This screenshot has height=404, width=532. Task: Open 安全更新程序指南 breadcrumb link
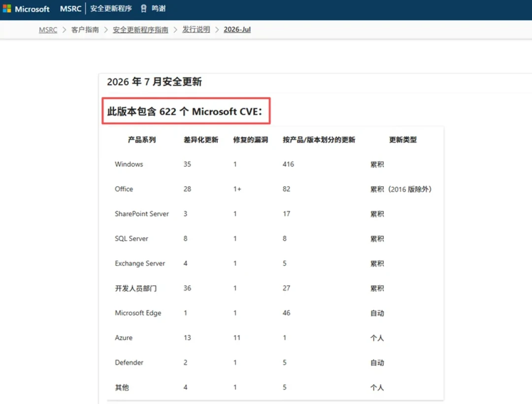[140, 30]
